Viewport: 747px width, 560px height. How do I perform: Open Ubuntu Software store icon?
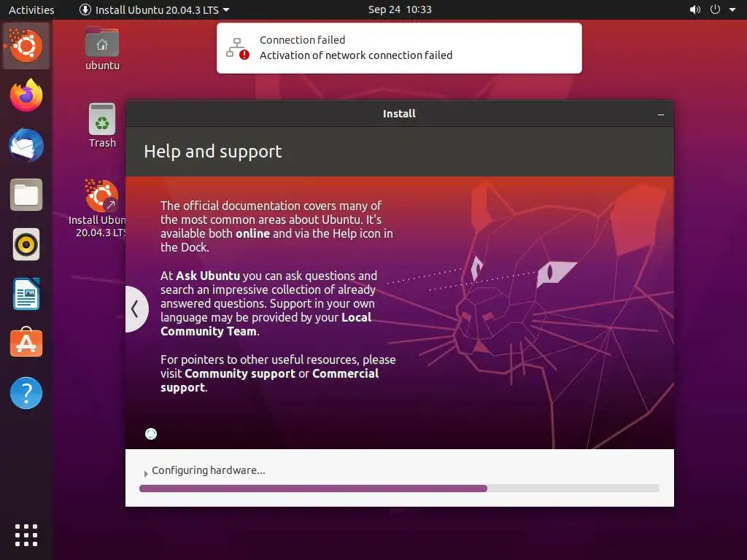(x=26, y=343)
